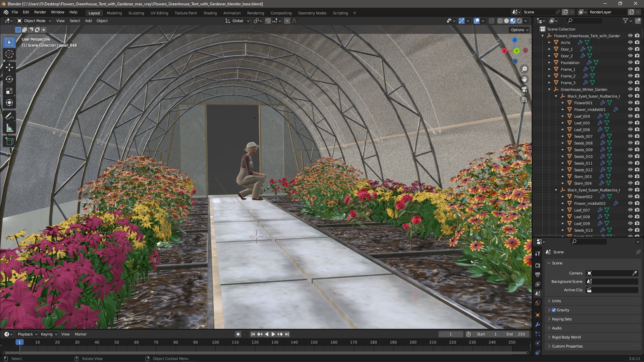Click the outliner search field

[584, 21]
